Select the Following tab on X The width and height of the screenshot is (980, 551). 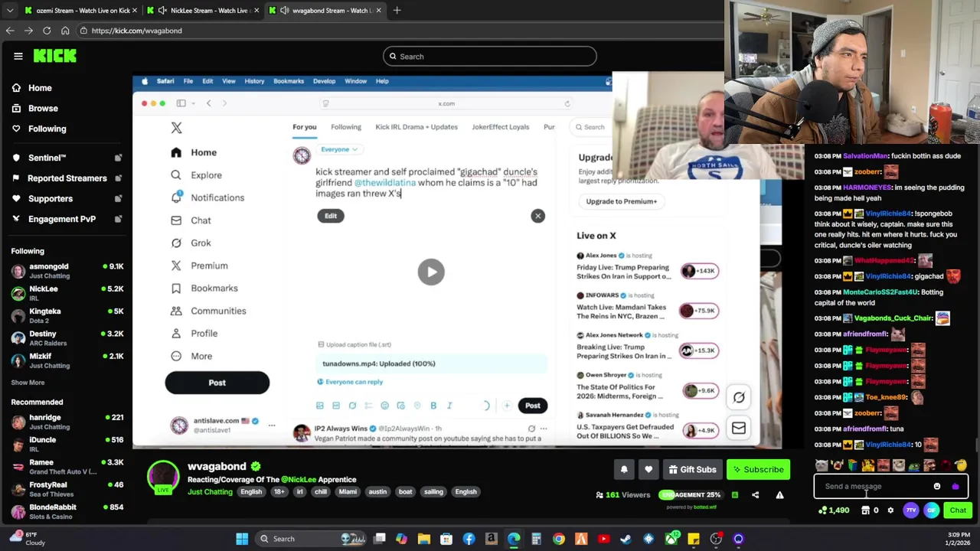click(346, 127)
